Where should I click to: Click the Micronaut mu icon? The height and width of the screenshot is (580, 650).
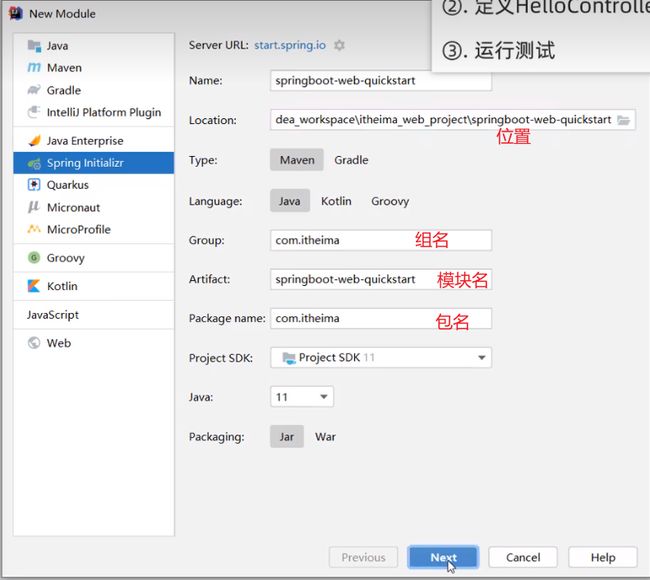click(x=34, y=207)
